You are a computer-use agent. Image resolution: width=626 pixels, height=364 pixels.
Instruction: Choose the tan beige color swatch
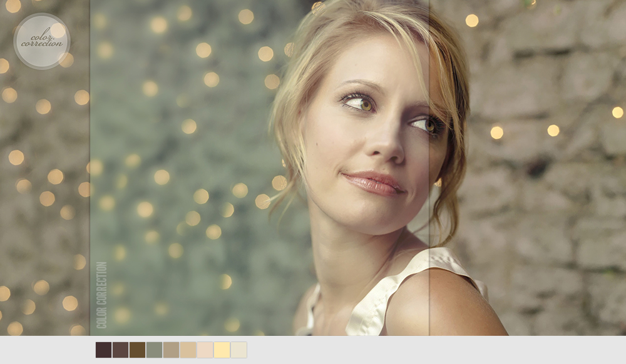tap(188, 350)
